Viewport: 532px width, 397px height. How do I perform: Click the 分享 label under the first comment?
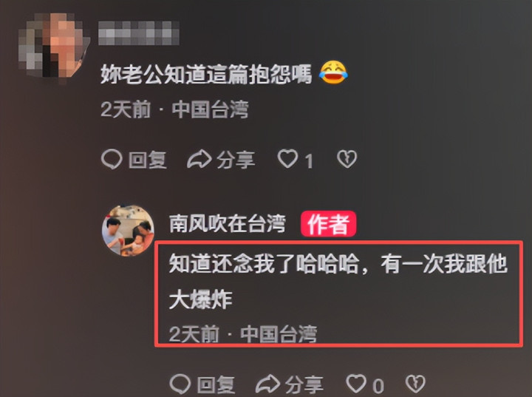[x=236, y=160]
